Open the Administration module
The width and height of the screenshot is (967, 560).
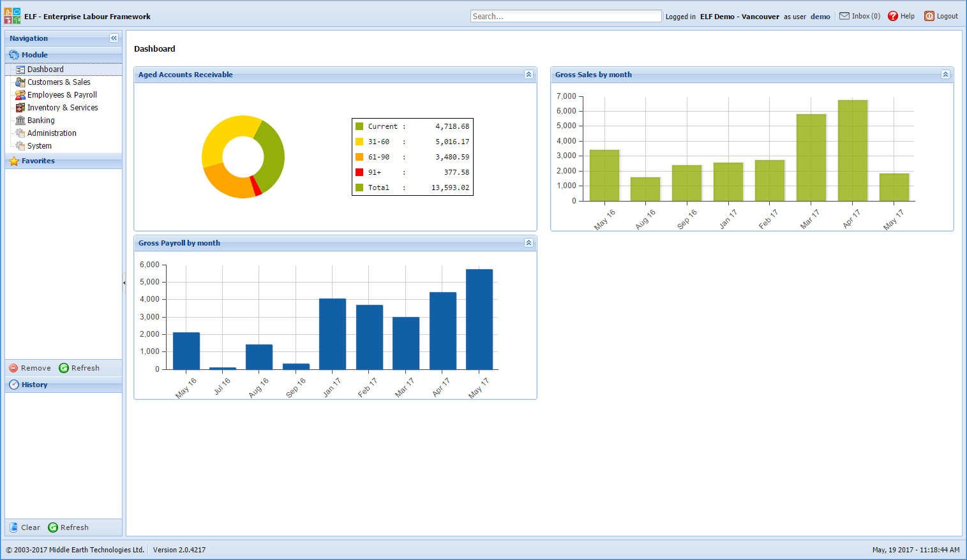(52, 133)
